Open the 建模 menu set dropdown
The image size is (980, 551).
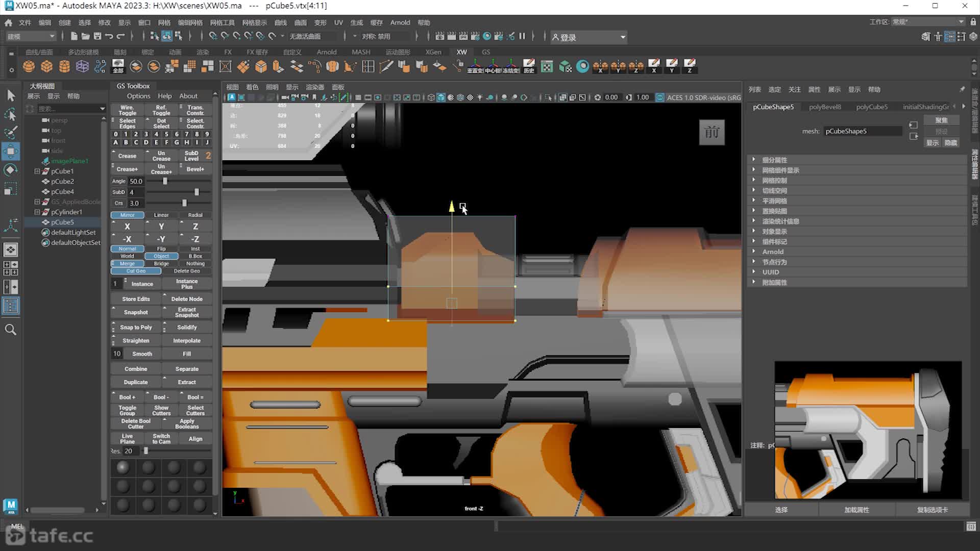[31, 36]
